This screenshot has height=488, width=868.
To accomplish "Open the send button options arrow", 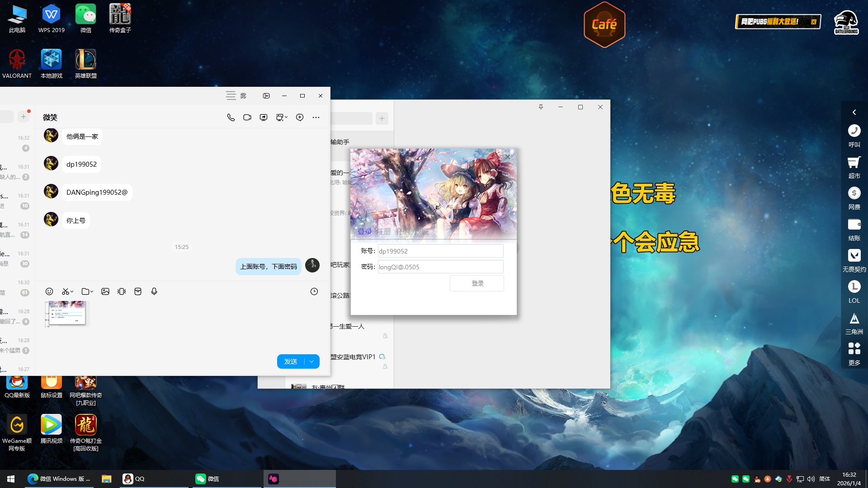I will pyautogui.click(x=311, y=361).
